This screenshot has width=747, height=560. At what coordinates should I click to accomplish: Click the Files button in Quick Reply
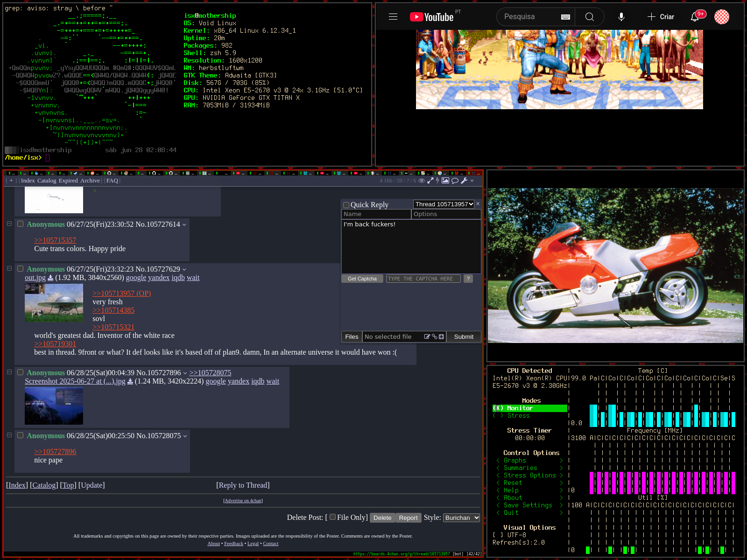(352, 337)
